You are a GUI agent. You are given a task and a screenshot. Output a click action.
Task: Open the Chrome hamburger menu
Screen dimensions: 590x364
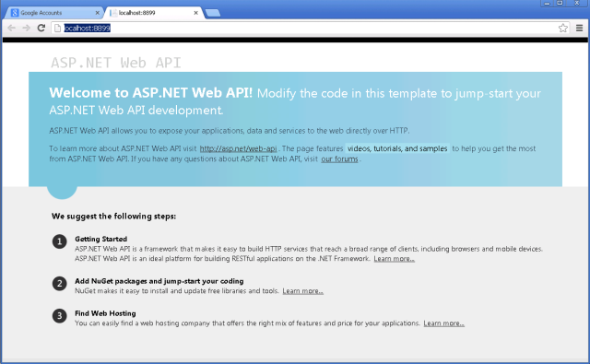tap(580, 28)
